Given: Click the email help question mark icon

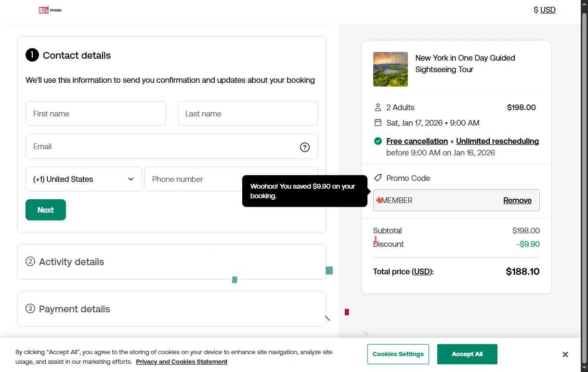Looking at the screenshot, I should coord(305,147).
